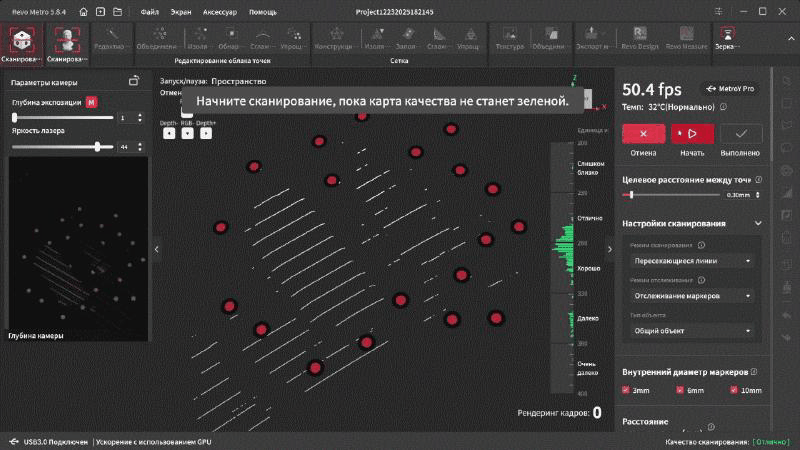Screen dimensions: 800x450
Task: Open the Аксессуар menu
Action: [x=220, y=12]
